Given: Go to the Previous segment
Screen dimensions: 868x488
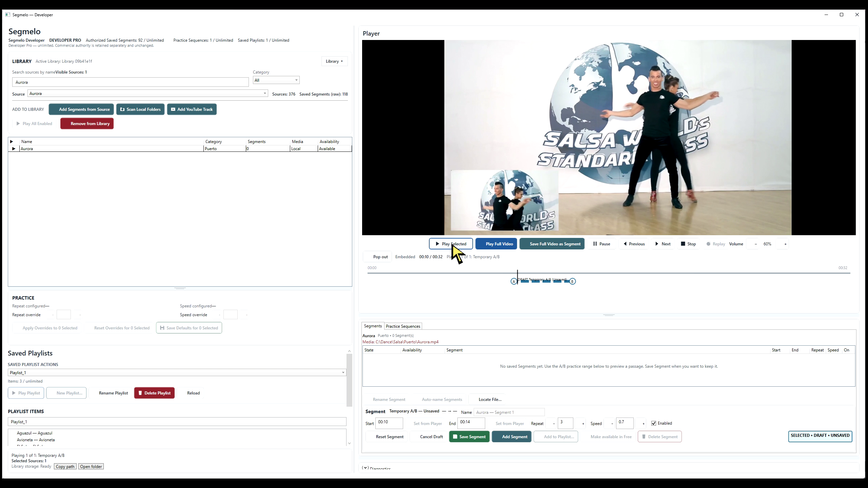Looking at the screenshot, I should (x=634, y=244).
